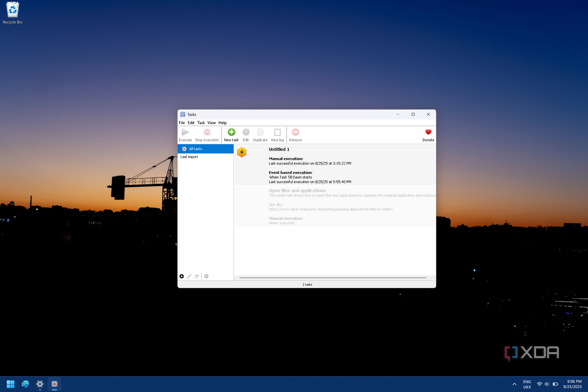
Task: Click the Task Till Dawn taskbar icon
Action: (x=54, y=384)
